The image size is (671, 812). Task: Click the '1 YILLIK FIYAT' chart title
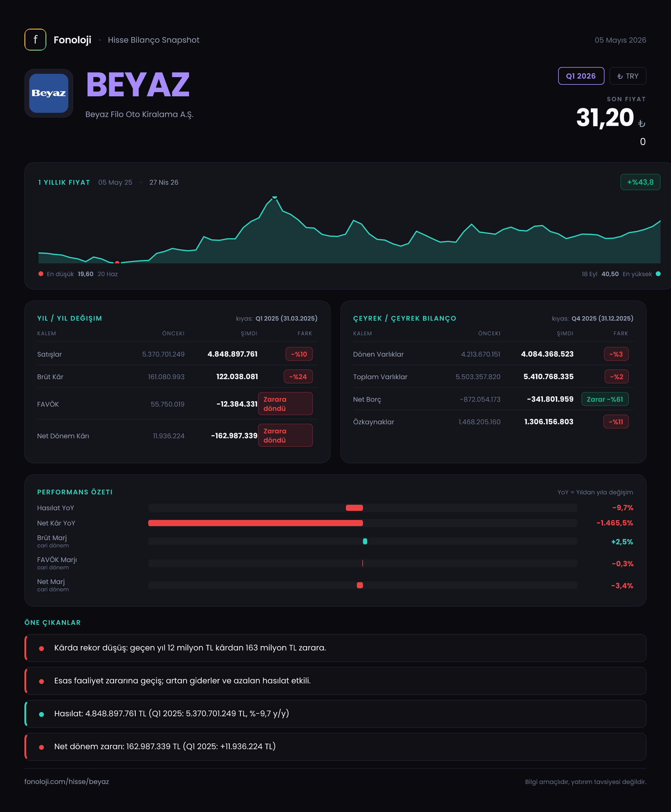click(x=64, y=182)
